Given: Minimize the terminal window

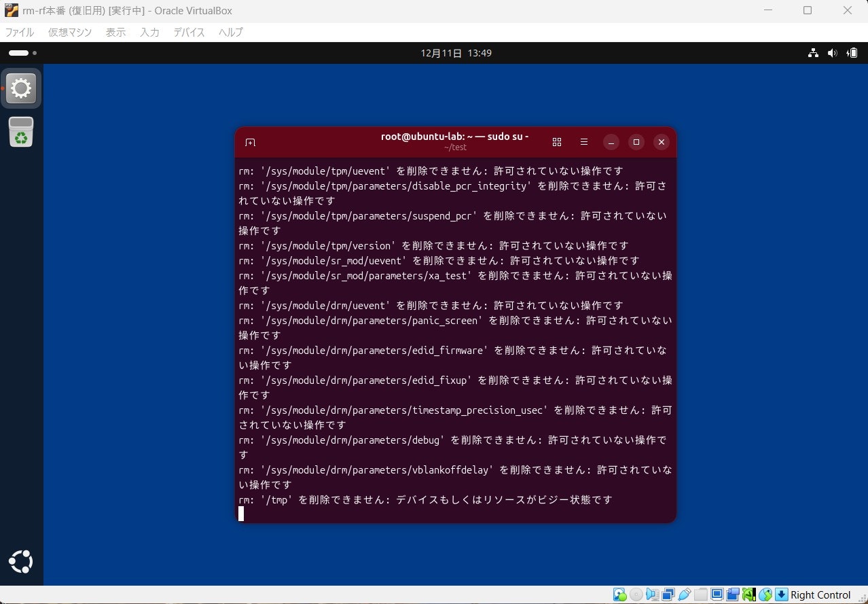Looking at the screenshot, I should pos(611,142).
